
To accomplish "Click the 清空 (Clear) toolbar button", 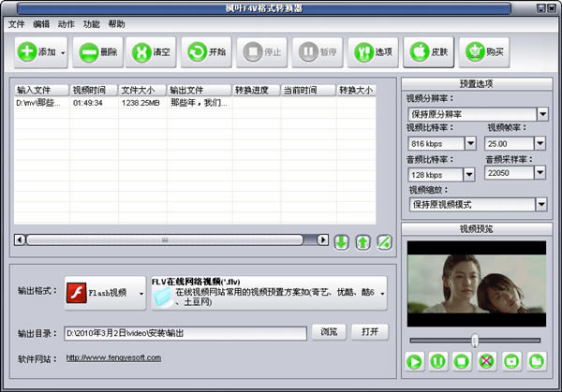I will point(152,52).
